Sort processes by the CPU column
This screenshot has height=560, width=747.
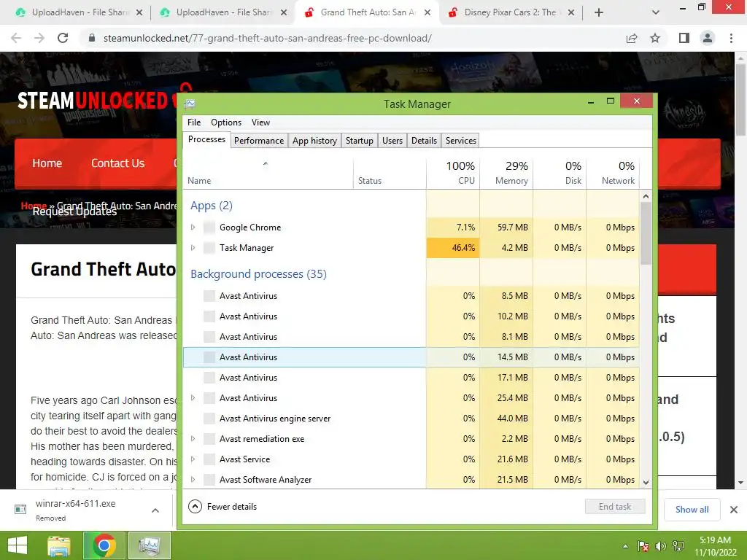pos(452,173)
